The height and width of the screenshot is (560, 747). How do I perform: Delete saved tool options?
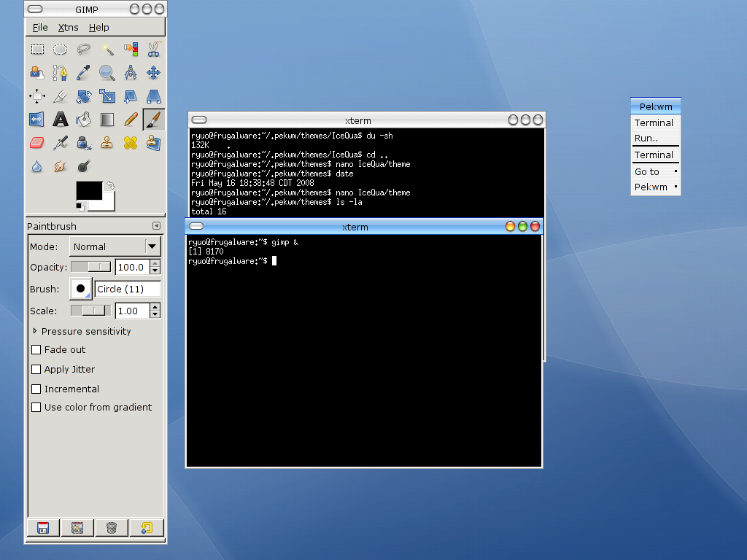(x=112, y=528)
